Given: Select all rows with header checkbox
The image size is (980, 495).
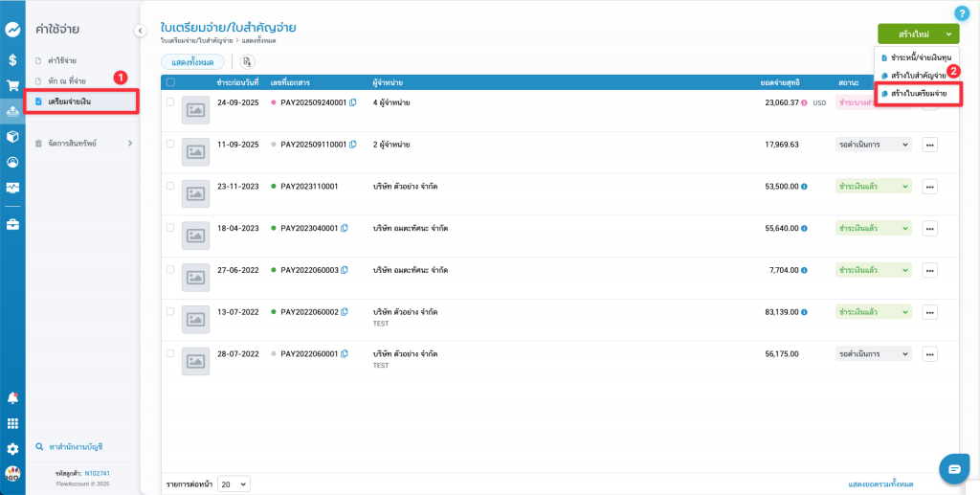Looking at the screenshot, I should pyautogui.click(x=170, y=82).
